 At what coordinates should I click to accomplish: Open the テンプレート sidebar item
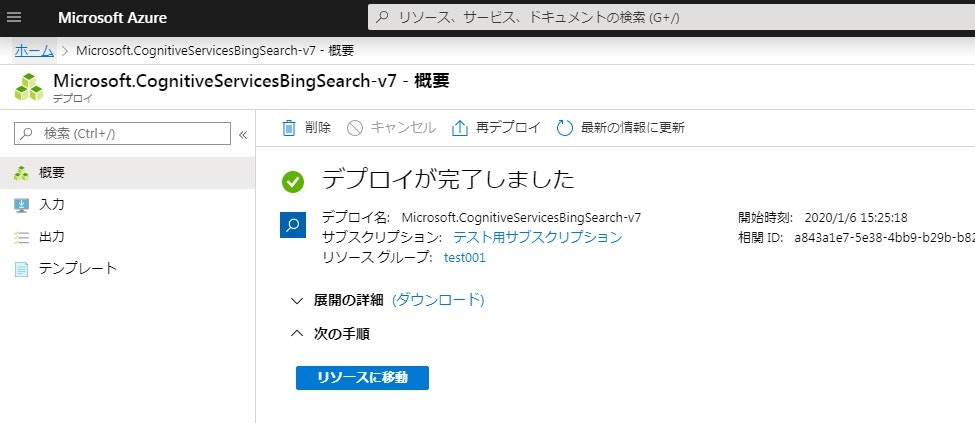pyautogui.click(x=127, y=269)
